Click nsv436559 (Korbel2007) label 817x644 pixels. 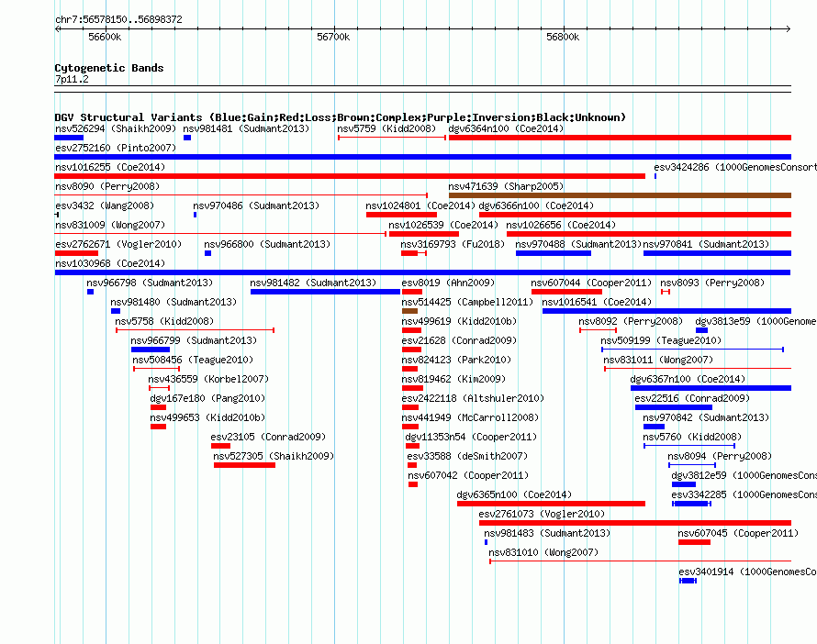(208, 379)
